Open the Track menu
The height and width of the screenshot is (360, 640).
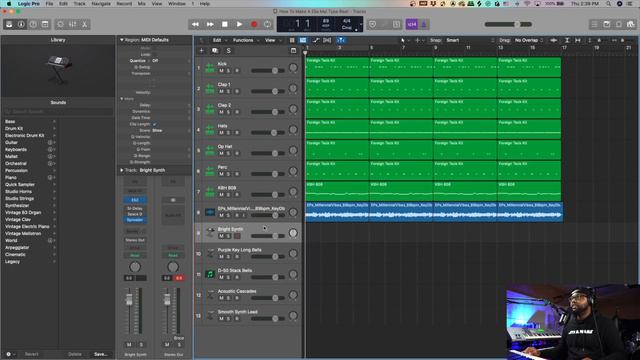[x=79, y=4]
